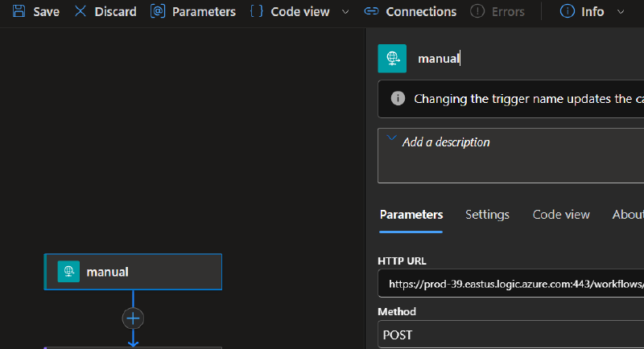Open Parameters from the toolbar text
Viewport: 644px width, 349px height.
tap(204, 12)
